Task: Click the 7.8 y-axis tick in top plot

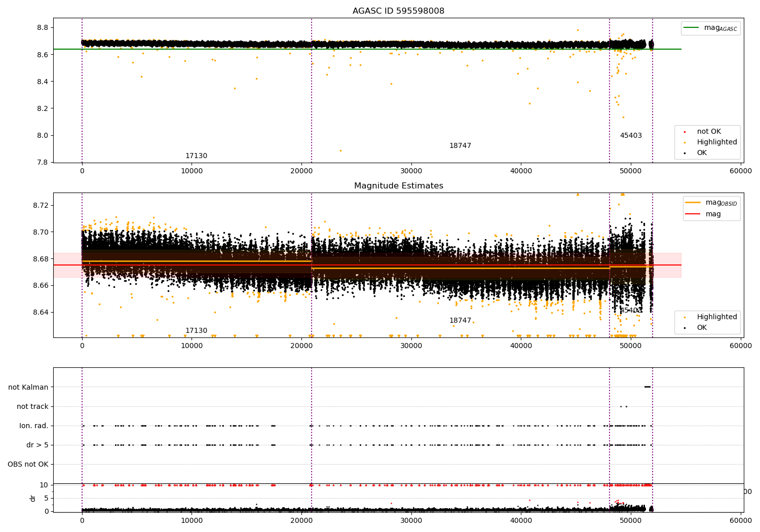Action: 43,163
